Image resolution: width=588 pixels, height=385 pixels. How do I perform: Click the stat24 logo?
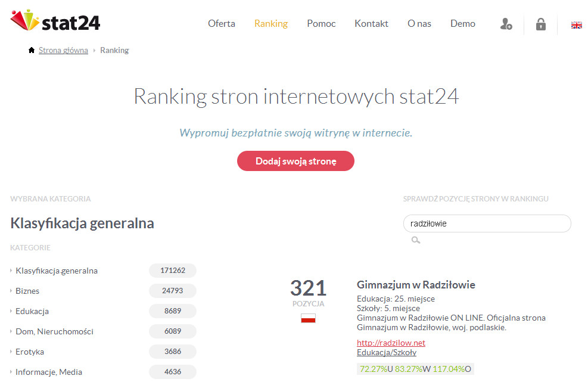(x=55, y=21)
